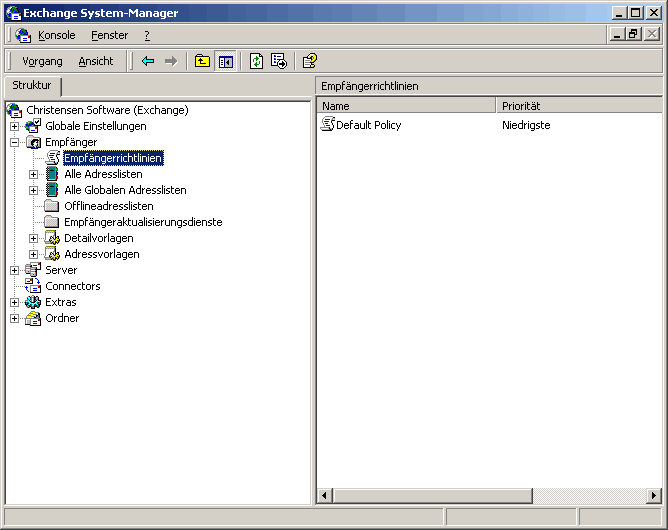The height and width of the screenshot is (530, 668).
Task: Open the Vorgang menu
Action: [42, 61]
